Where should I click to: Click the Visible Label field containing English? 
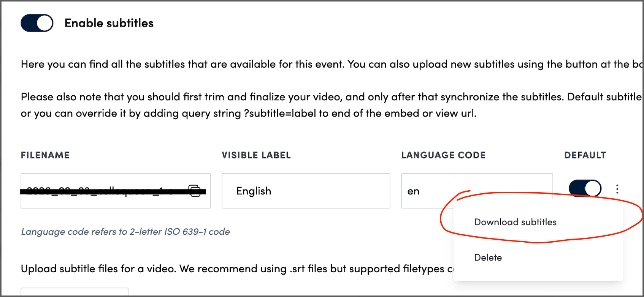pyautogui.click(x=306, y=191)
